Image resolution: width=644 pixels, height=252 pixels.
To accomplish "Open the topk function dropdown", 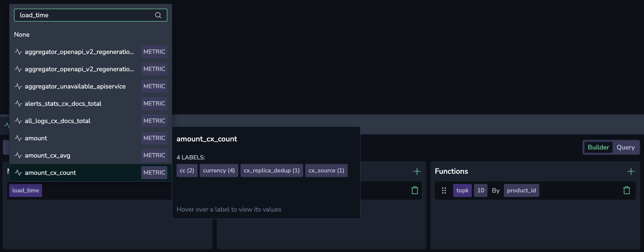I will click(462, 190).
